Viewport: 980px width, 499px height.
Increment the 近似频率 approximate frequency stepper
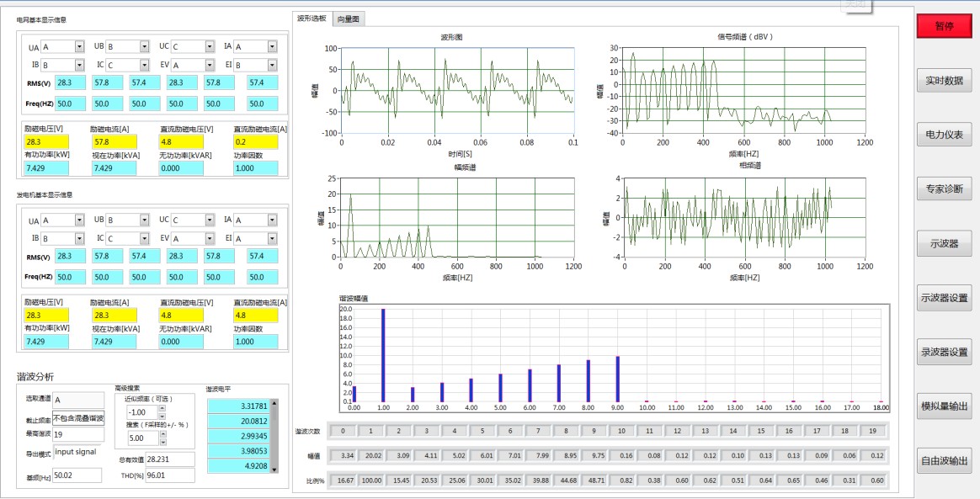click(x=162, y=409)
